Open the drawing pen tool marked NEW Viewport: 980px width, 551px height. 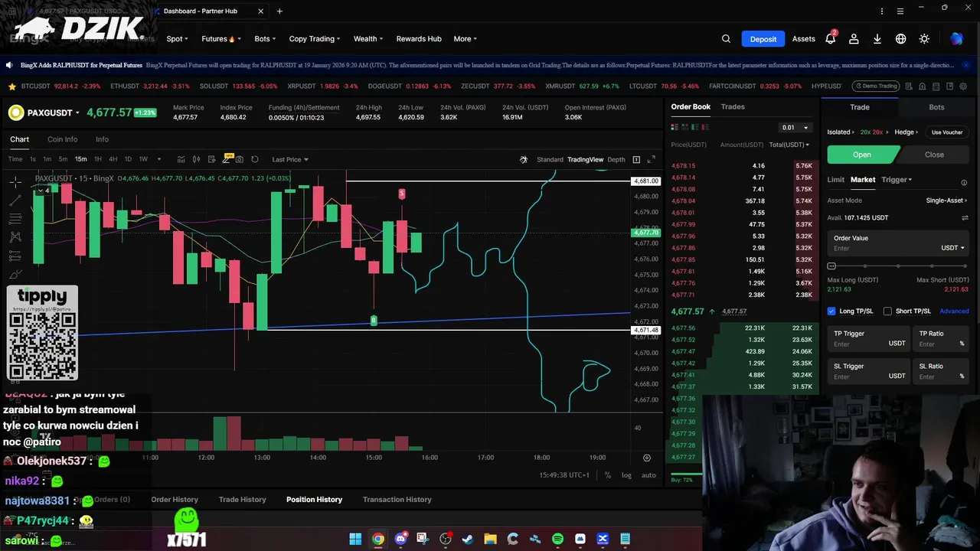[227, 158]
